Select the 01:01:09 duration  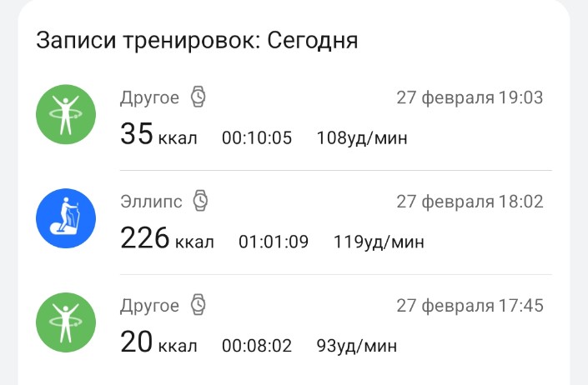(x=274, y=242)
